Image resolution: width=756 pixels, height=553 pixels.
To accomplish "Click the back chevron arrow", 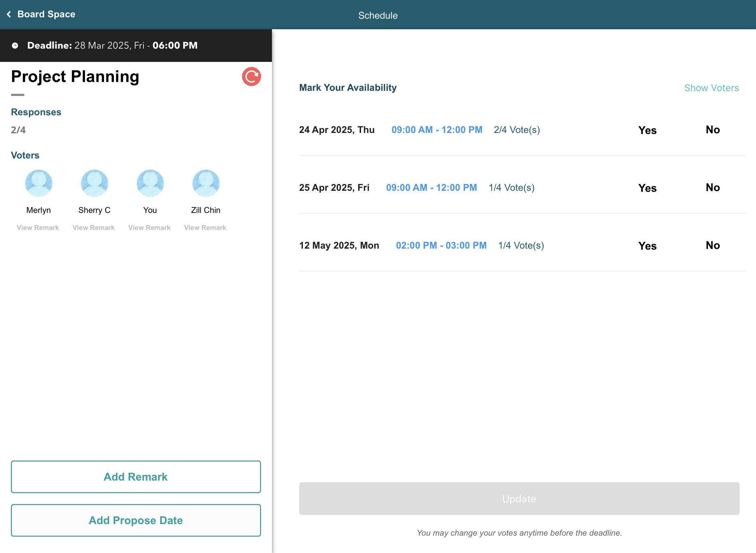I will (x=9, y=14).
